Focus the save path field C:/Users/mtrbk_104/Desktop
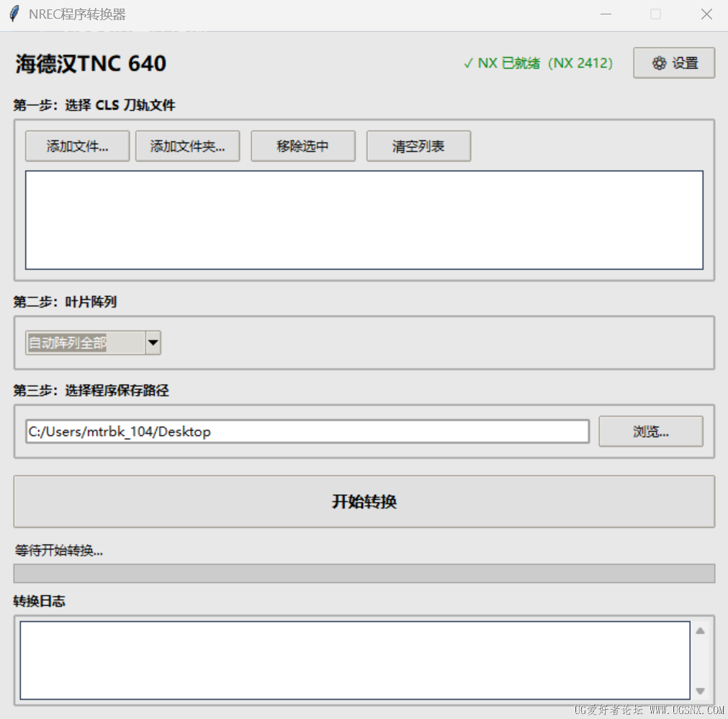Screen dimensions: 728x719 [307, 432]
